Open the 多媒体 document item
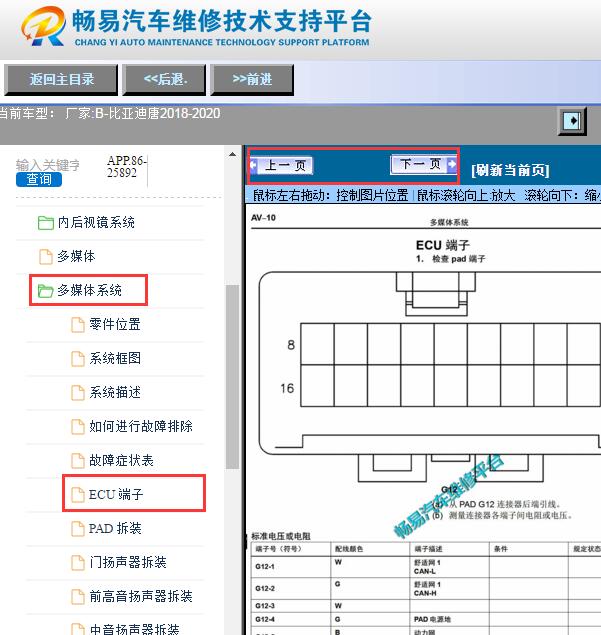Screen dimensions: 601x635 point(76,256)
